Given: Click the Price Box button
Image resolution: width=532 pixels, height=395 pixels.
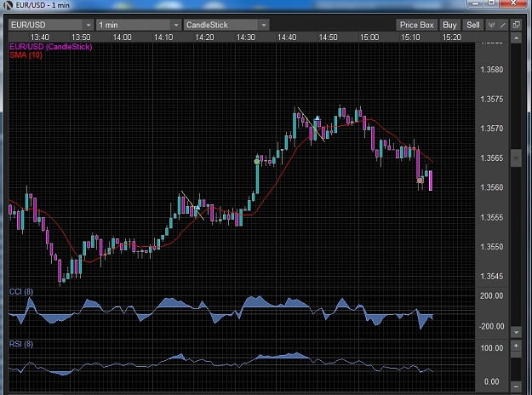Looking at the screenshot, I should (416, 25).
